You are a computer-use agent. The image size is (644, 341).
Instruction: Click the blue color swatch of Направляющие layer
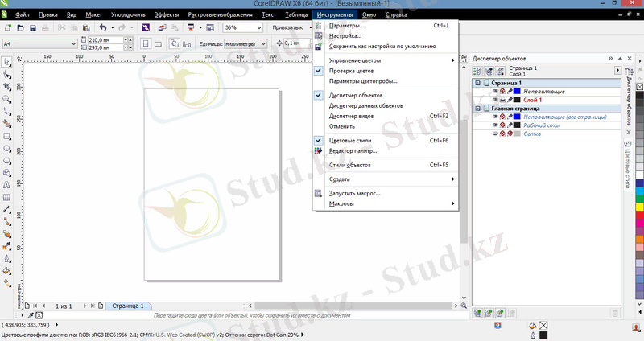click(516, 92)
